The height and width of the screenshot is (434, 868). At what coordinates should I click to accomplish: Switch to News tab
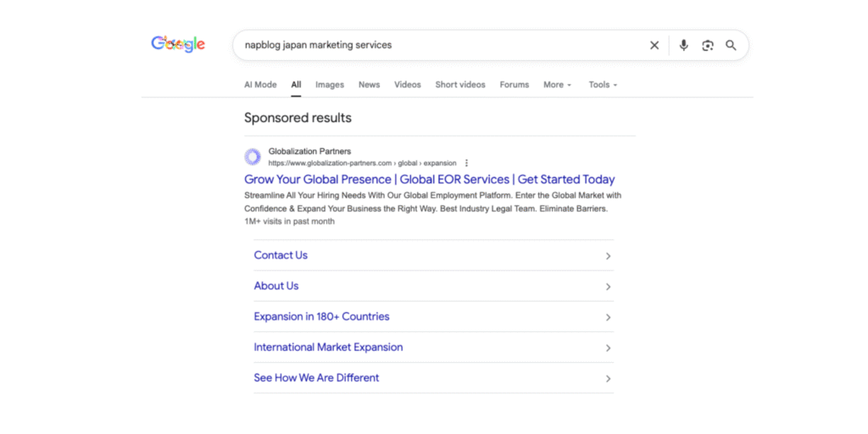tap(370, 85)
